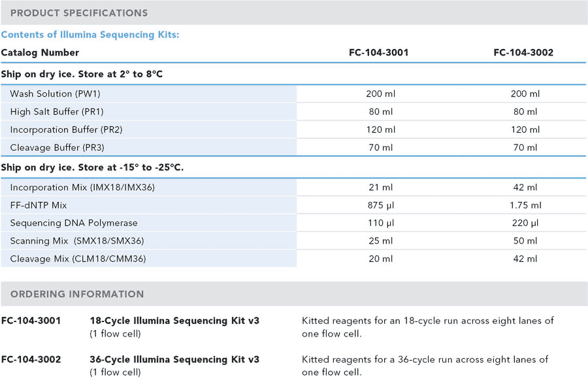Click the PRODUCT SPECIFICATIONS heading

[x=79, y=13]
